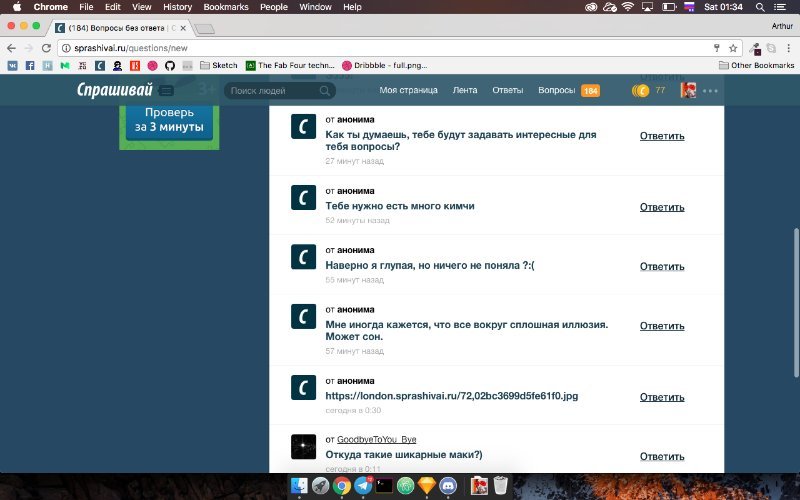Click Ответить for Наверно я глупая question
Screen dimensions: 800x500
coord(662,266)
